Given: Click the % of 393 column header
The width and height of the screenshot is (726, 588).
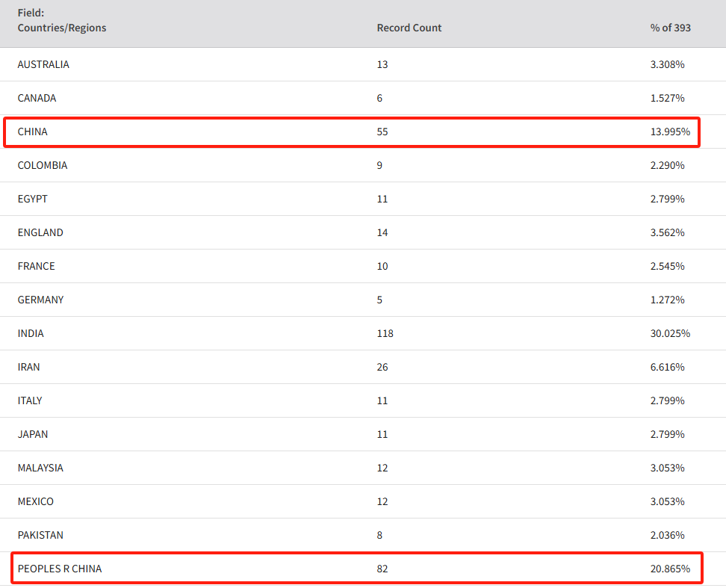Looking at the screenshot, I should coord(670,28).
